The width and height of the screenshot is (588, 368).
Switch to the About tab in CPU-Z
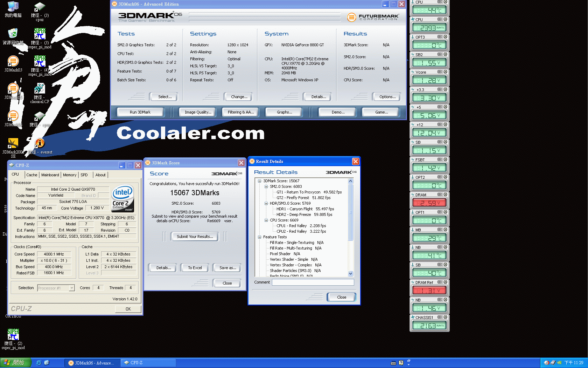100,175
